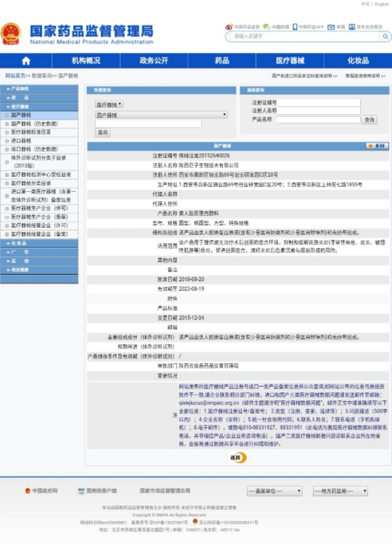Expand the 广告 sidebar section

(x=39, y=252)
